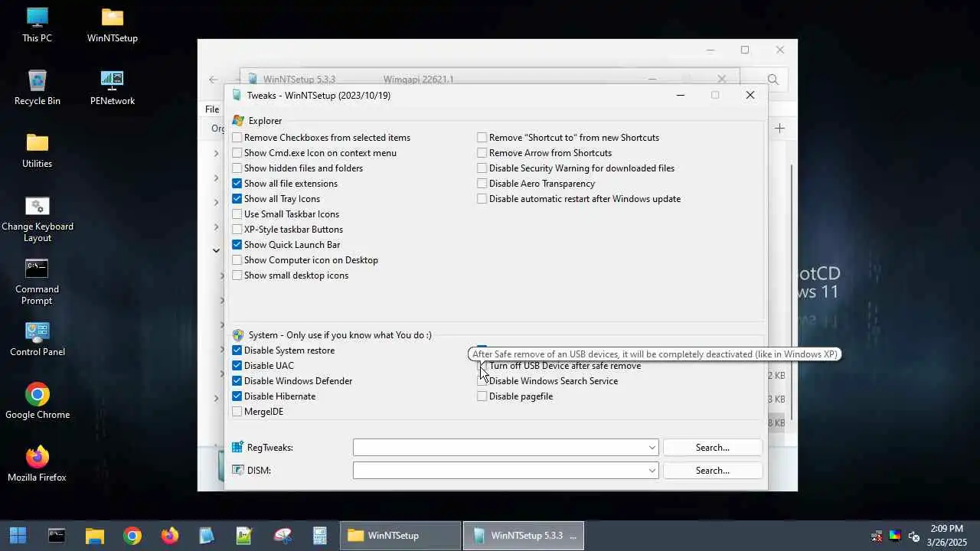
Task: Check Remove Arrow from Shortcuts
Action: click(482, 153)
